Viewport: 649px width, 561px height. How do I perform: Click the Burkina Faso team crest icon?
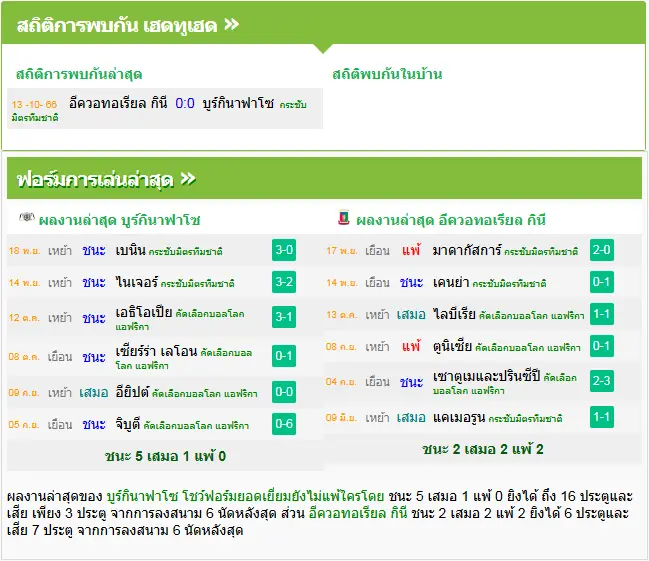(x=27, y=217)
